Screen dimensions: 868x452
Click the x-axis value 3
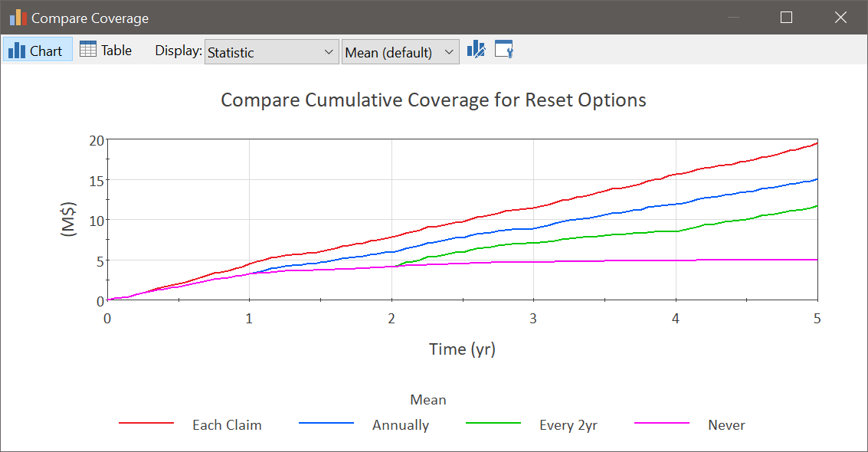(x=533, y=319)
